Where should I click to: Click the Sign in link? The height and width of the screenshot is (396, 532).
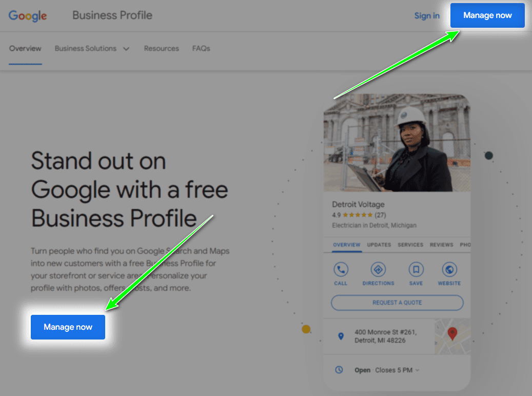coord(427,15)
